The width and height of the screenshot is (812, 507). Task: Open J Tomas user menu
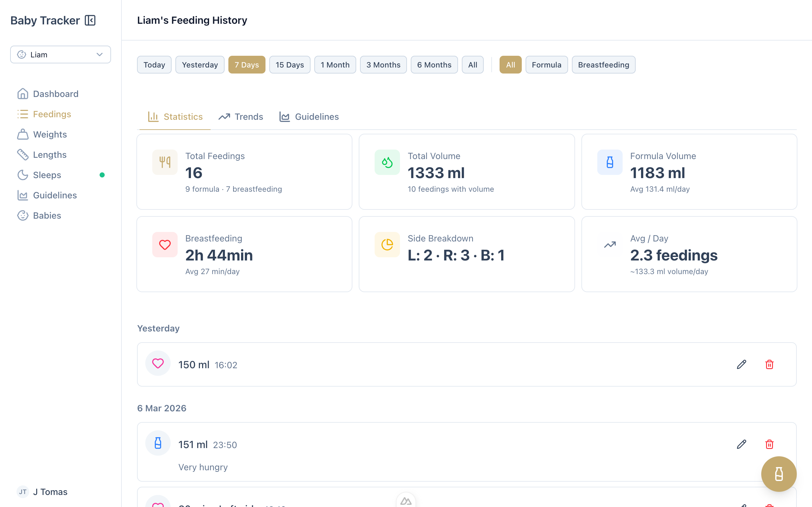[x=50, y=492]
